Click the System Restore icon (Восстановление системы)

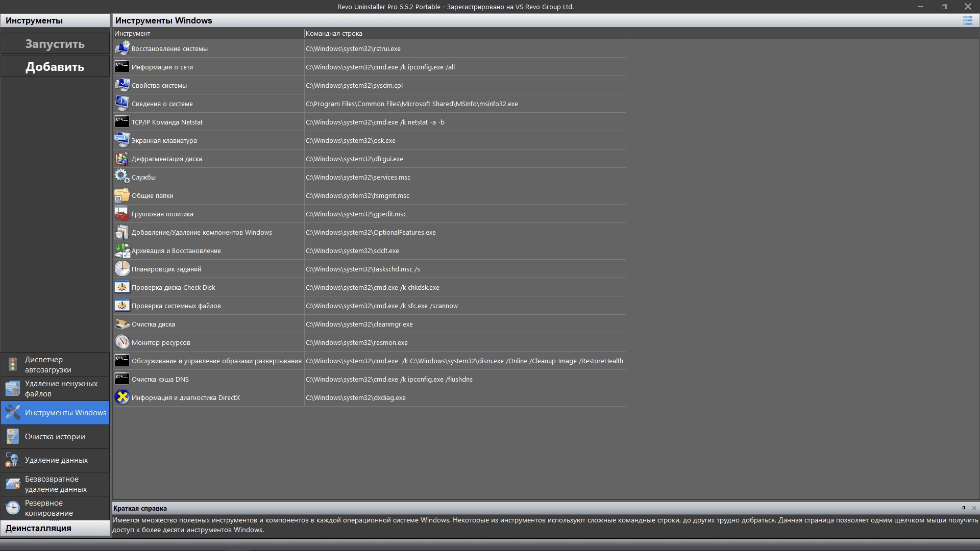click(122, 48)
